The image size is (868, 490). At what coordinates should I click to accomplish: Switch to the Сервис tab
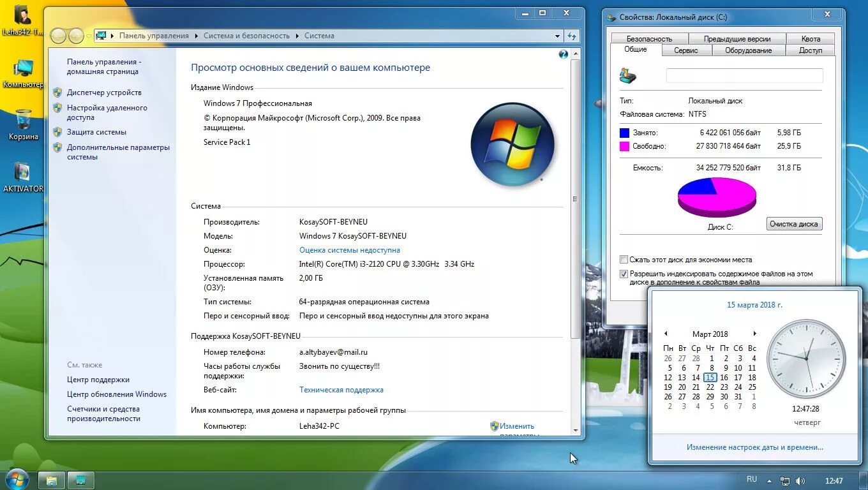[x=686, y=50]
